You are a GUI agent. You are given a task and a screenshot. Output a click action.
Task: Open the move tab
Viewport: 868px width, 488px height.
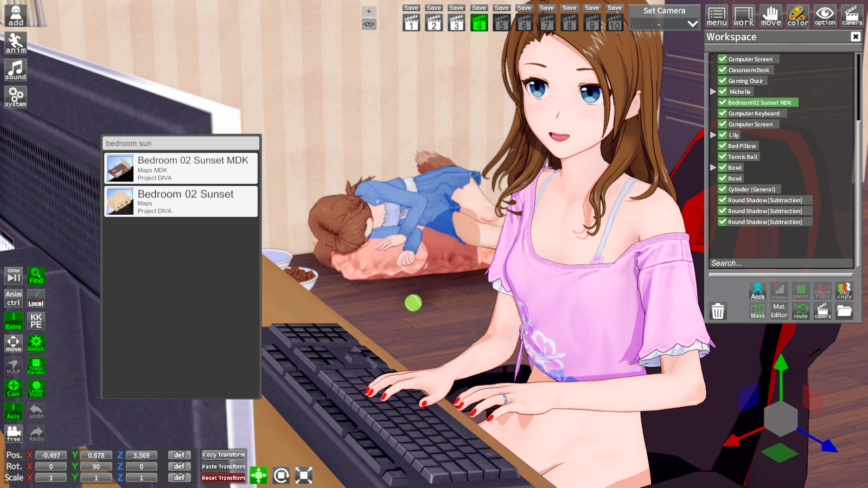click(x=770, y=16)
